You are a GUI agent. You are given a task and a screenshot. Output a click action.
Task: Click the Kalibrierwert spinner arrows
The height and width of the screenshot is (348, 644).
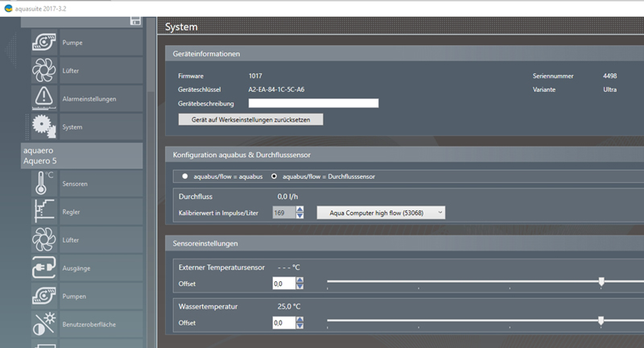(x=300, y=212)
